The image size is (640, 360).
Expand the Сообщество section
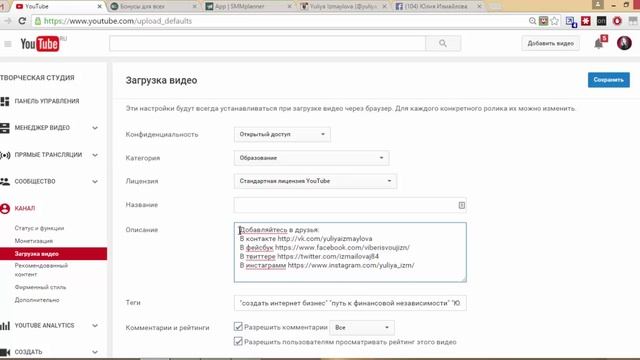point(95,182)
